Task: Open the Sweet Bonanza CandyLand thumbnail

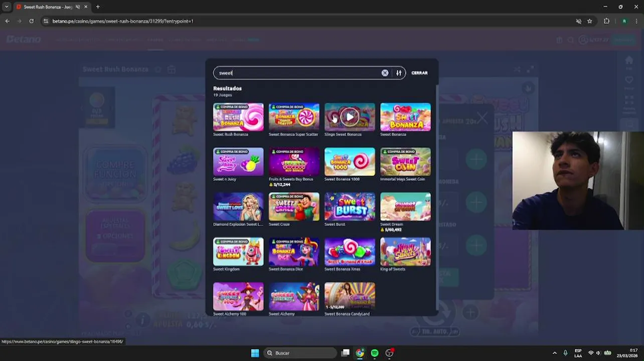Action: [x=350, y=296]
